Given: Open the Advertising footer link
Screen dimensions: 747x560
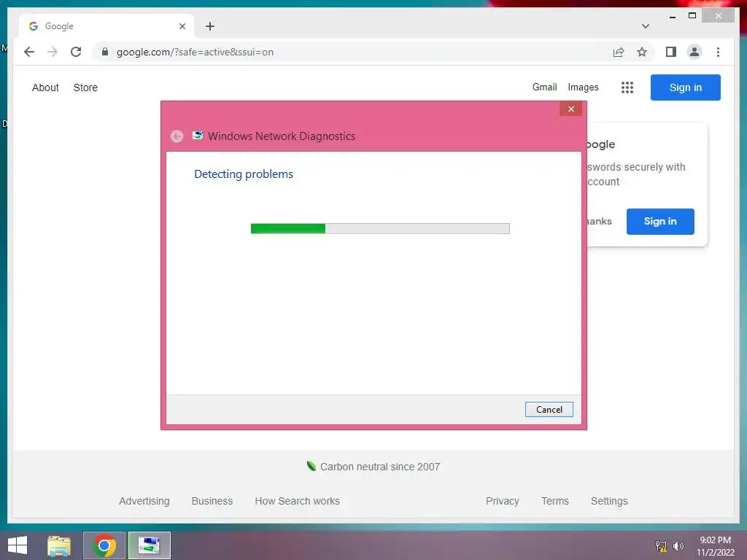Looking at the screenshot, I should 144,501.
